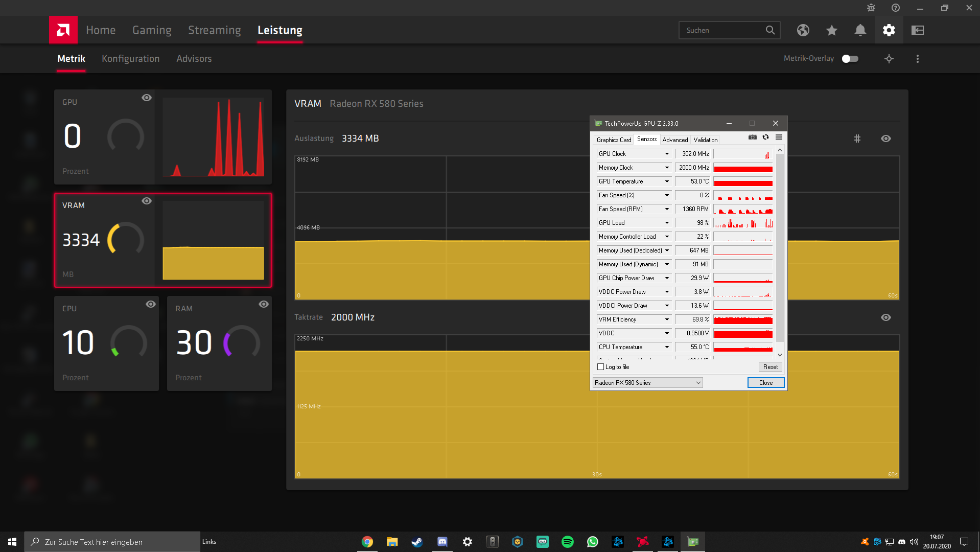Image resolution: width=980 pixels, height=552 pixels.
Task: Toggle the Metrik-Overlay switch
Action: (x=850, y=59)
